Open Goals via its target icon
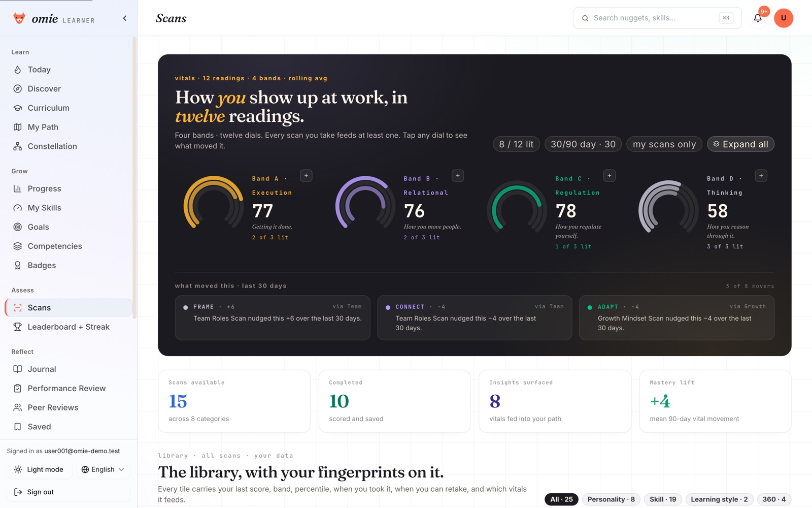Image resolution: width=812 pixels, height=508 pixels. click(18, 227)
